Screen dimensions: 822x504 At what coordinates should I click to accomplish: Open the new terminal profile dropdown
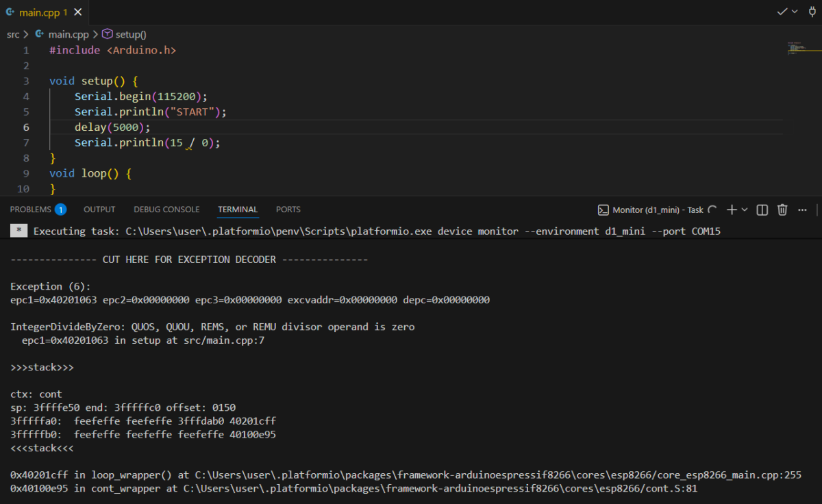[745, 210]
